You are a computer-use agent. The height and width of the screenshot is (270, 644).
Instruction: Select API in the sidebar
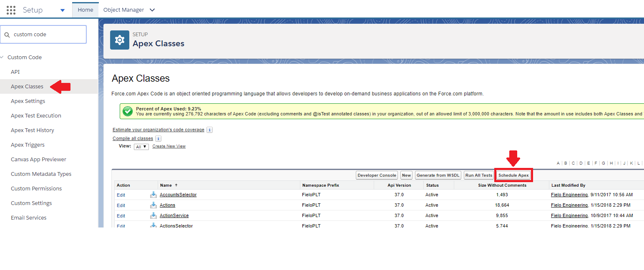(x=15, y=72)
